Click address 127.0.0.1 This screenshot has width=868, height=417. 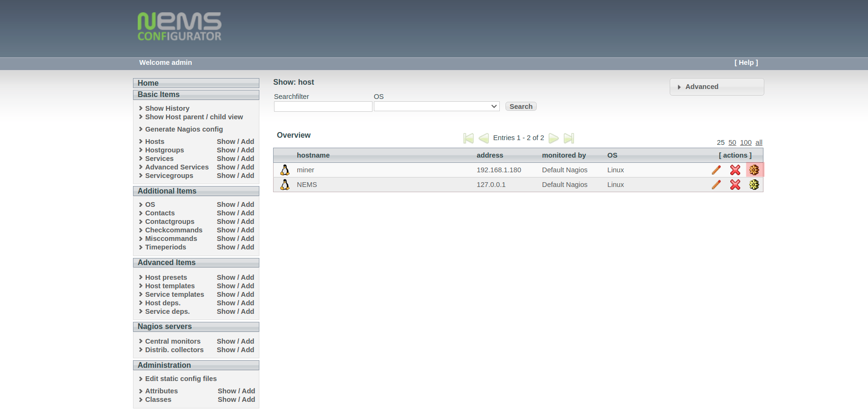491,185
